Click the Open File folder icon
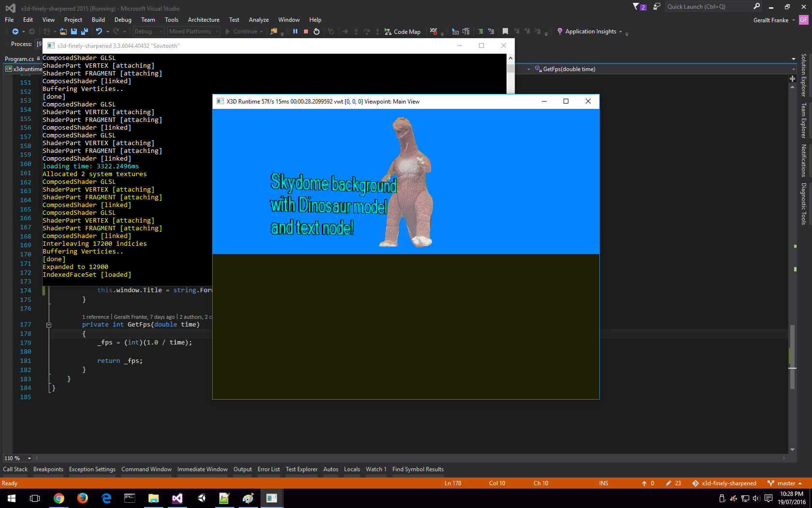Image resolution: width=812 pixels, height=508 pixels. [63, 31]
